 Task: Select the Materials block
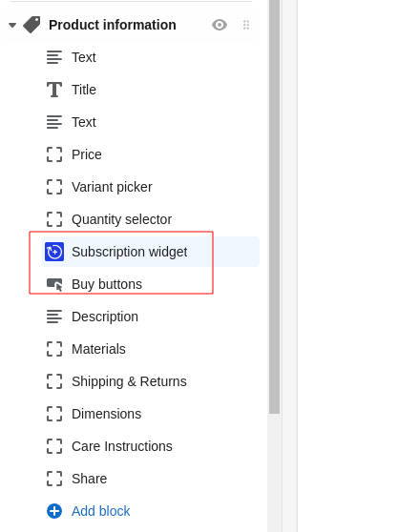pyautogui.click(x=150, y=349)
